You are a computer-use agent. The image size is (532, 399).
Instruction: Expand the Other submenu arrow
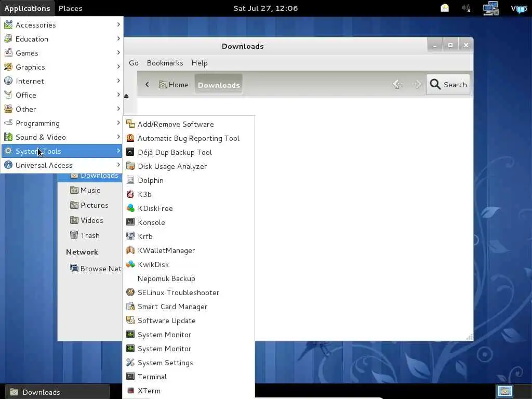click(x=118, y=109)
